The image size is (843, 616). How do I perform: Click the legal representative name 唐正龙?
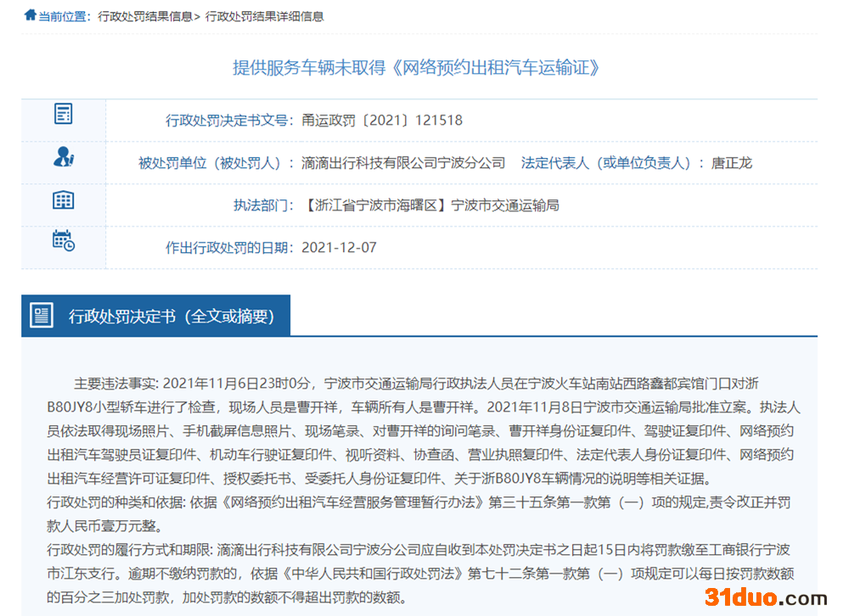point(732,163)
